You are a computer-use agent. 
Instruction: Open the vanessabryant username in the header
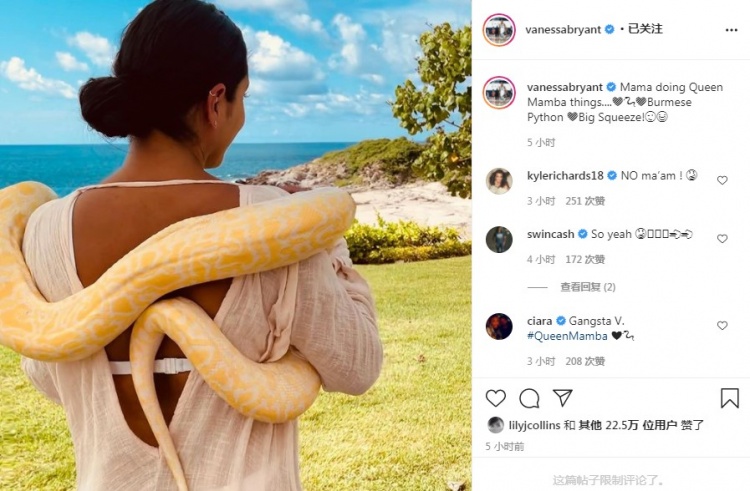coord(563,30)
